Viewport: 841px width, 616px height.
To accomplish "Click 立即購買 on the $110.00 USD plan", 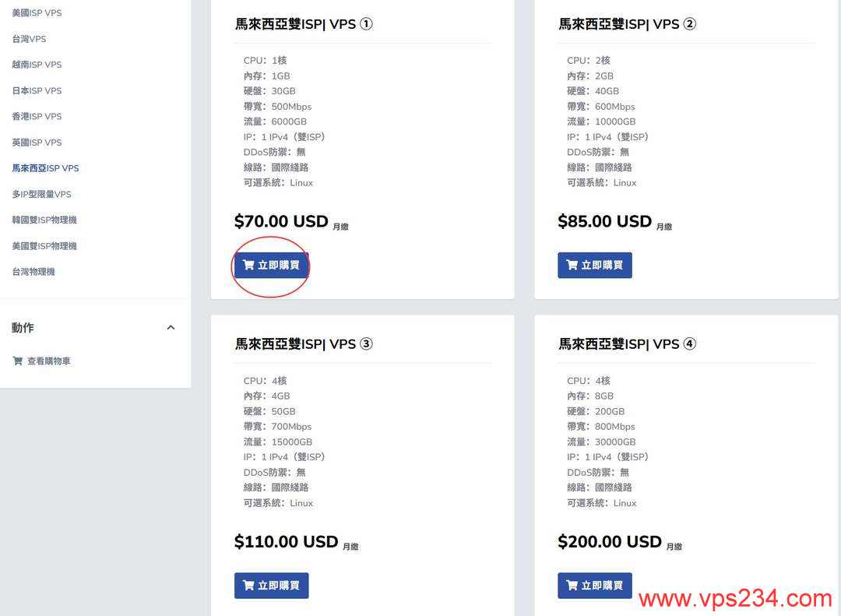I will tap(271, 585).
